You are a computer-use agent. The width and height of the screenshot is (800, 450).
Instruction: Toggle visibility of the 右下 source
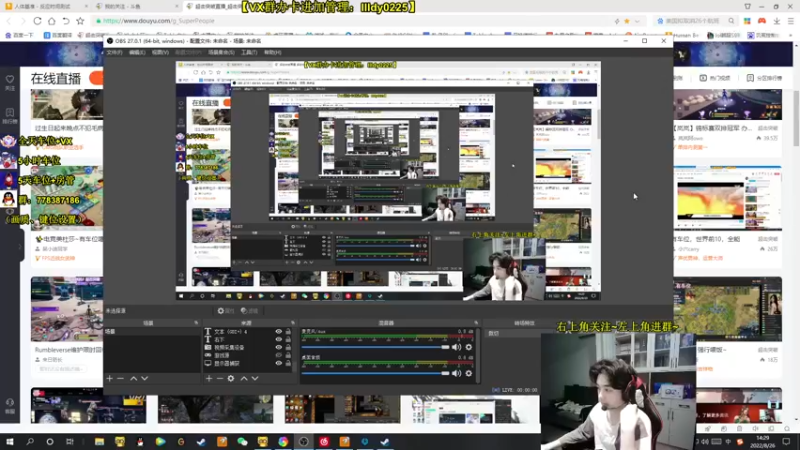[x=279, y=339]
